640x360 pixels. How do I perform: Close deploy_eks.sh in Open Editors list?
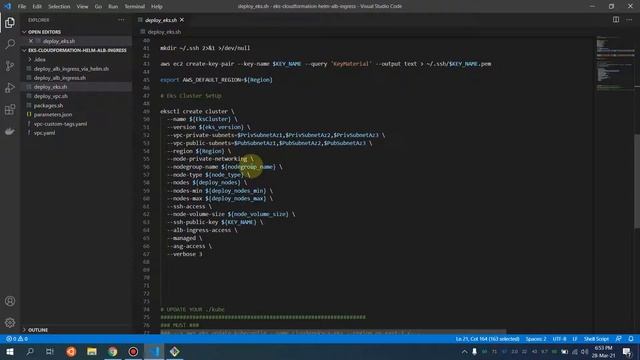tap(31, 41)
